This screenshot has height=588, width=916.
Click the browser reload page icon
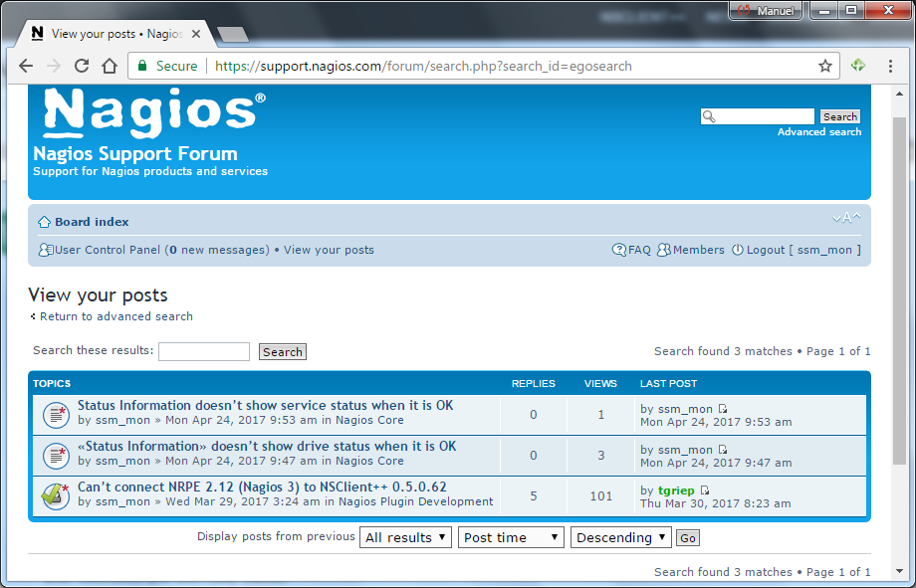pos(82,66)
